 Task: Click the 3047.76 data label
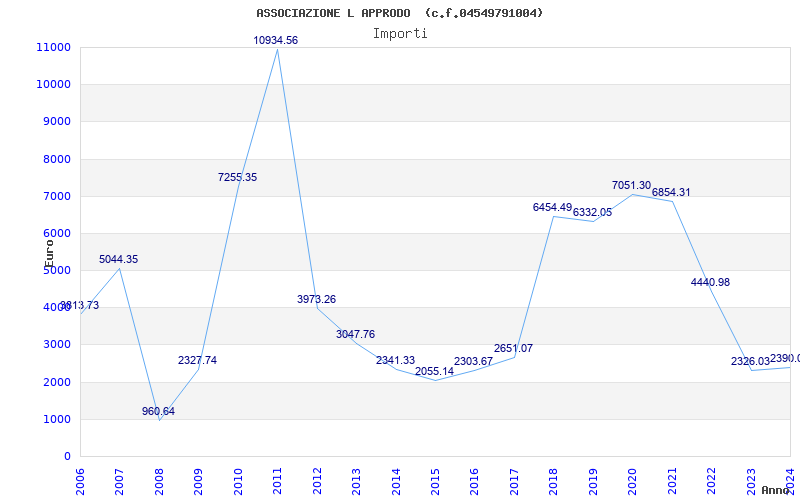(356, 334)
